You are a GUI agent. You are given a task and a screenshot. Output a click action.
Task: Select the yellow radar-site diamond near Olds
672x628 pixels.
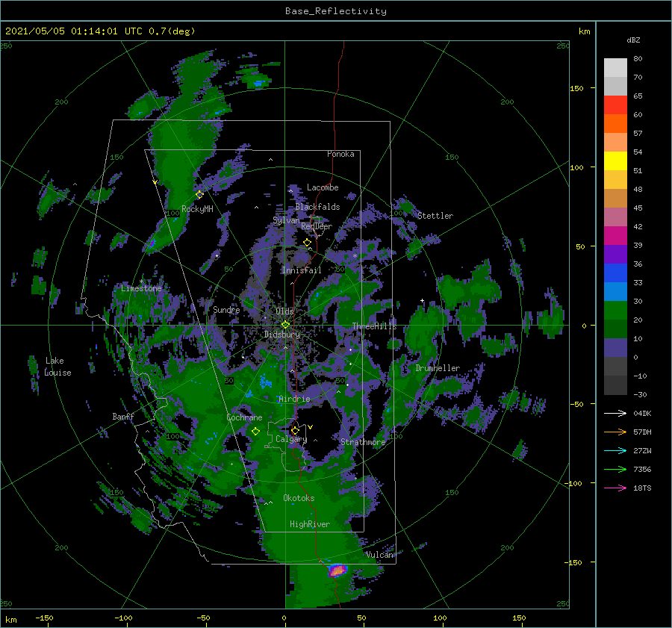pos(285,325)
